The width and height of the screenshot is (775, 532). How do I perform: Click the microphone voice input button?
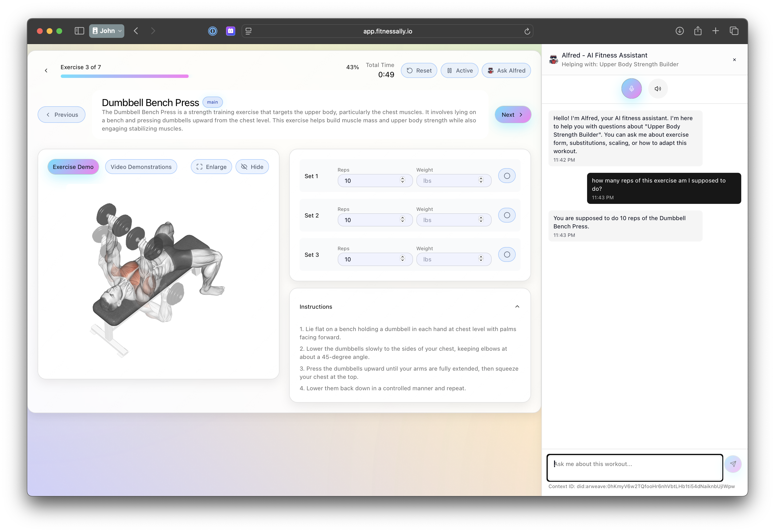pos(631,89)
